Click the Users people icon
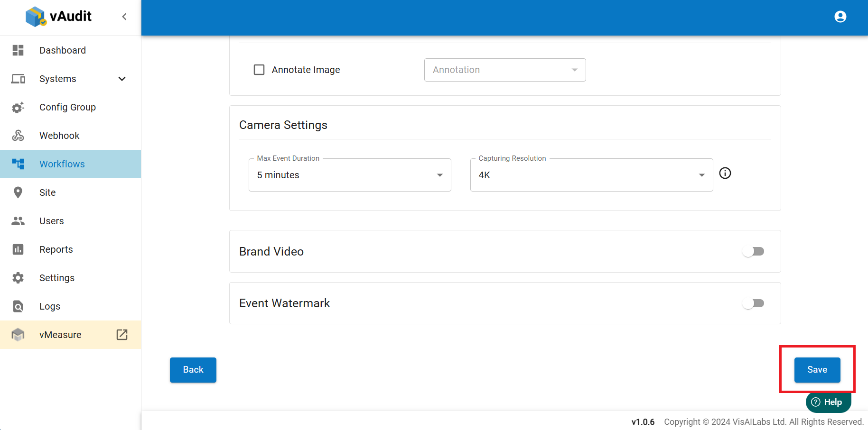This screenshot has width=868, height=430. [18, 221]
